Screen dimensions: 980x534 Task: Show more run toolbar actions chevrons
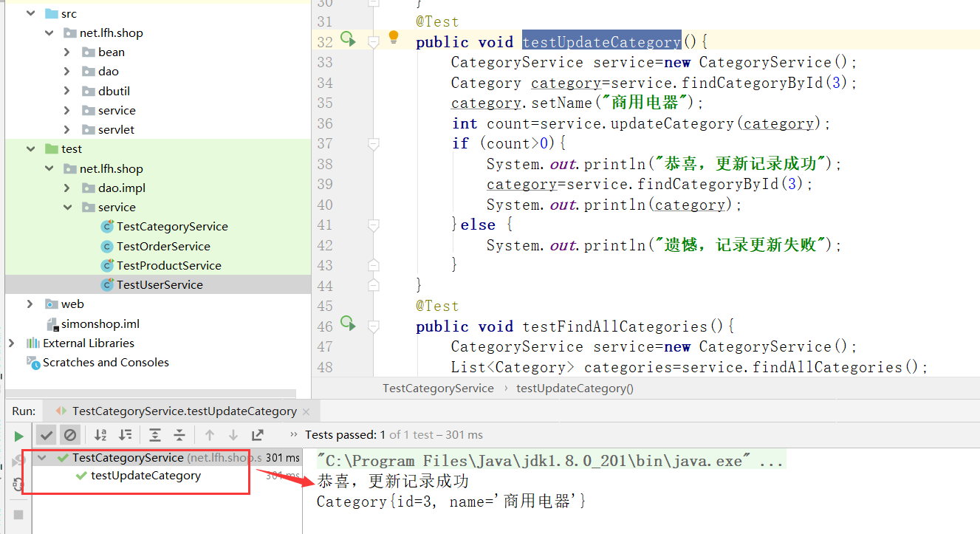[x=295, y=434]
